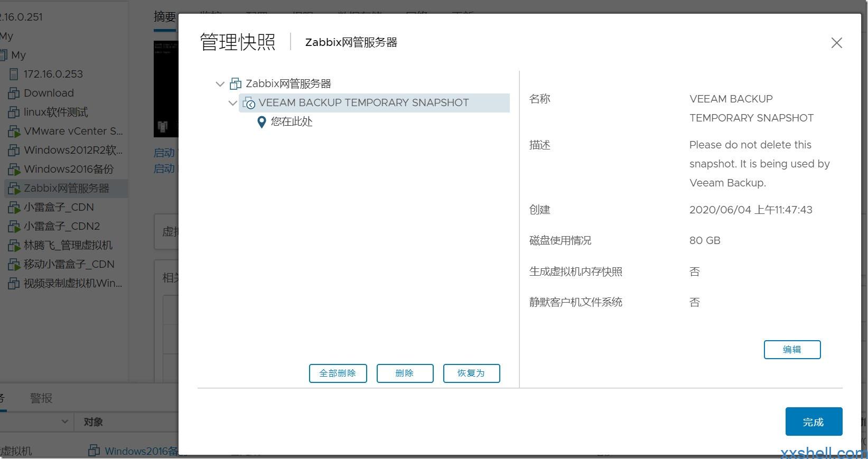The width and height of the screenshot is (868, 459).
Task: Open the dropdown arrow left of 对象 column
Action: pyautogui.click(x=64, y=421)
